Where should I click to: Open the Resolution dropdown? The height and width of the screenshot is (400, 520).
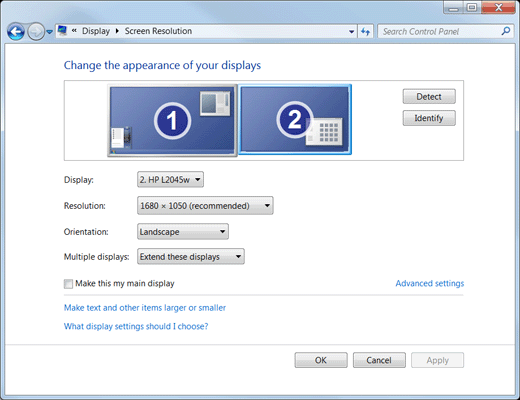(x=205, y=206)
